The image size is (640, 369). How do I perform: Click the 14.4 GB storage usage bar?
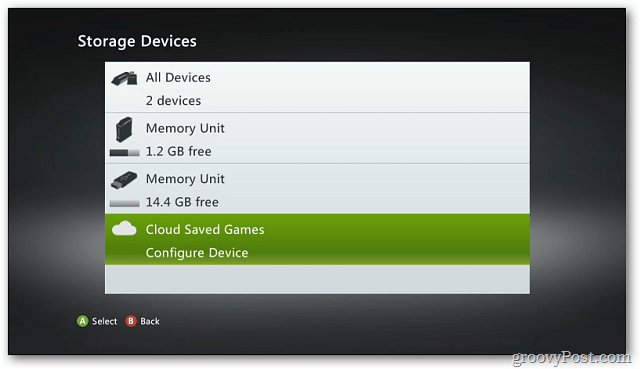coord(124,203)
